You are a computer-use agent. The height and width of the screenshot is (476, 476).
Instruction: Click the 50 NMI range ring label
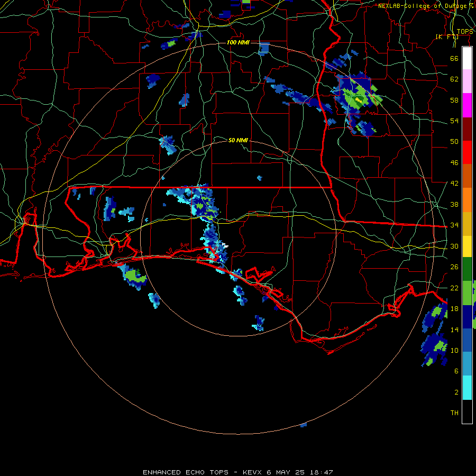238,140
